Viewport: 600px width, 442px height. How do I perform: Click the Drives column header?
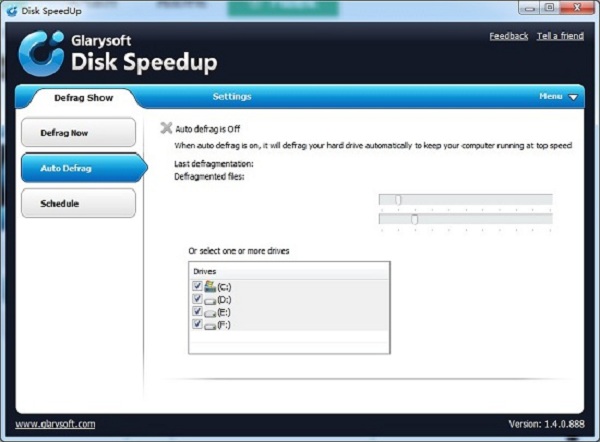[x=289, y=271]
